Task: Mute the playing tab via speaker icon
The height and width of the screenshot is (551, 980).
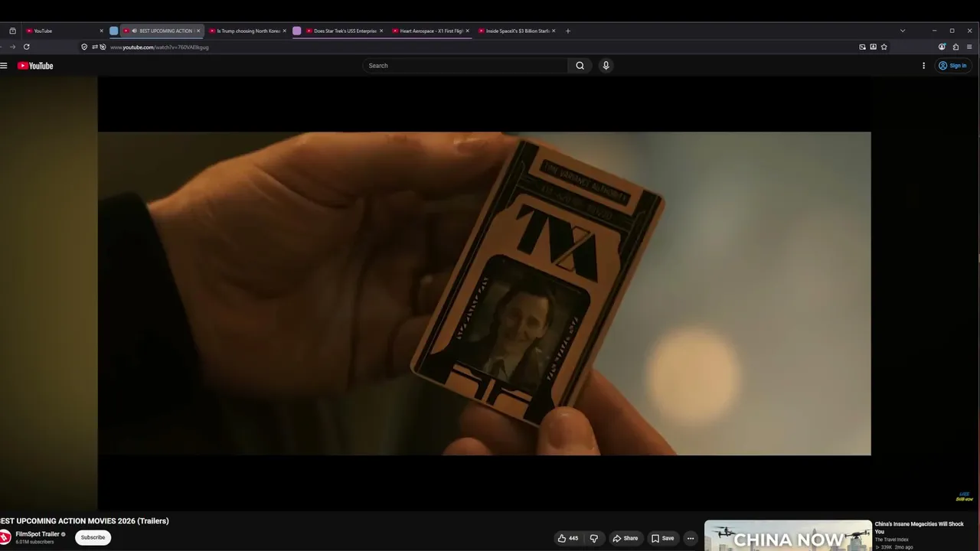Action: coord(134,31)
